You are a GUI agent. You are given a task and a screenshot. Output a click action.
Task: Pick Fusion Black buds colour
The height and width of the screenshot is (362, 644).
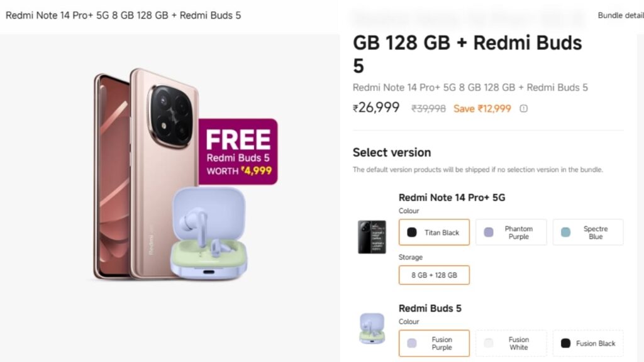[x=587, y=343]
